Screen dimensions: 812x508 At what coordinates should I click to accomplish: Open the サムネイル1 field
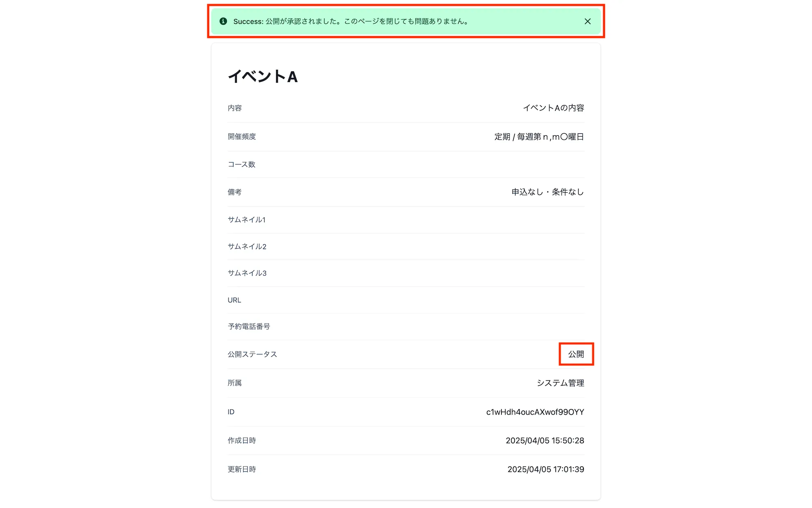(x=247, y=219)
